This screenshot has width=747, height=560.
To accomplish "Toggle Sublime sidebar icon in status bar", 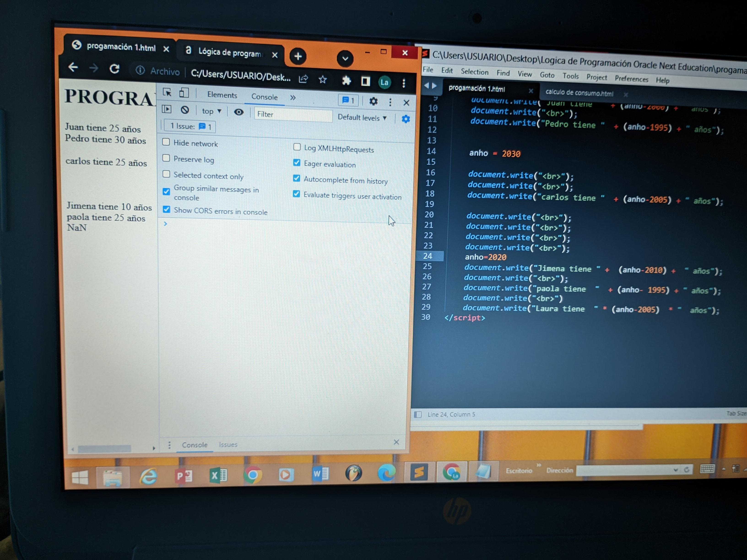I will pos(418,414).
